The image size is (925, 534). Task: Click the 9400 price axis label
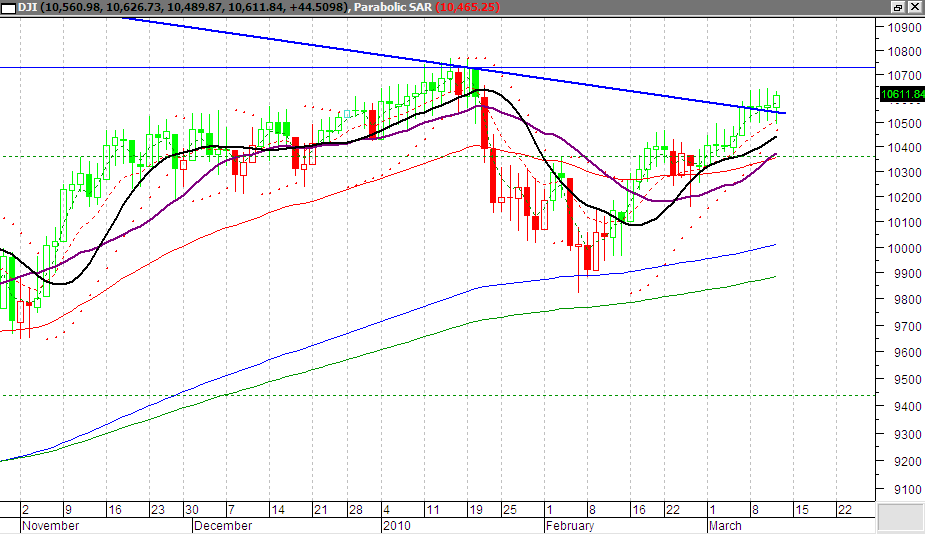pos(907,407)
